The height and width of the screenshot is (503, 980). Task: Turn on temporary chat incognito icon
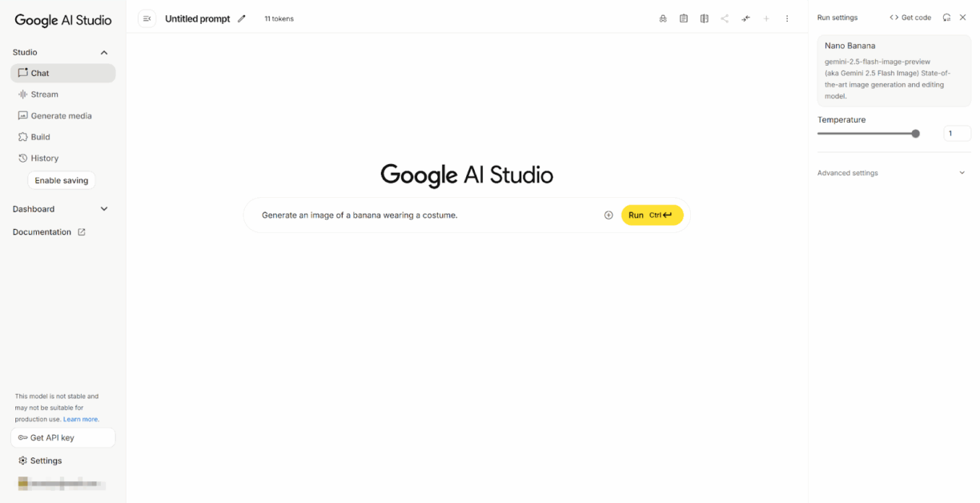coord(663,18)
